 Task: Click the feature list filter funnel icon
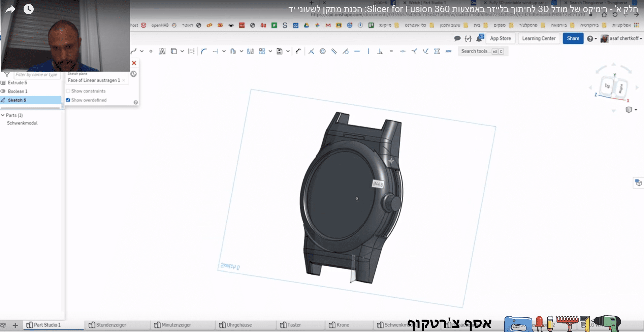pyautogui.click(x=7, y=74)
